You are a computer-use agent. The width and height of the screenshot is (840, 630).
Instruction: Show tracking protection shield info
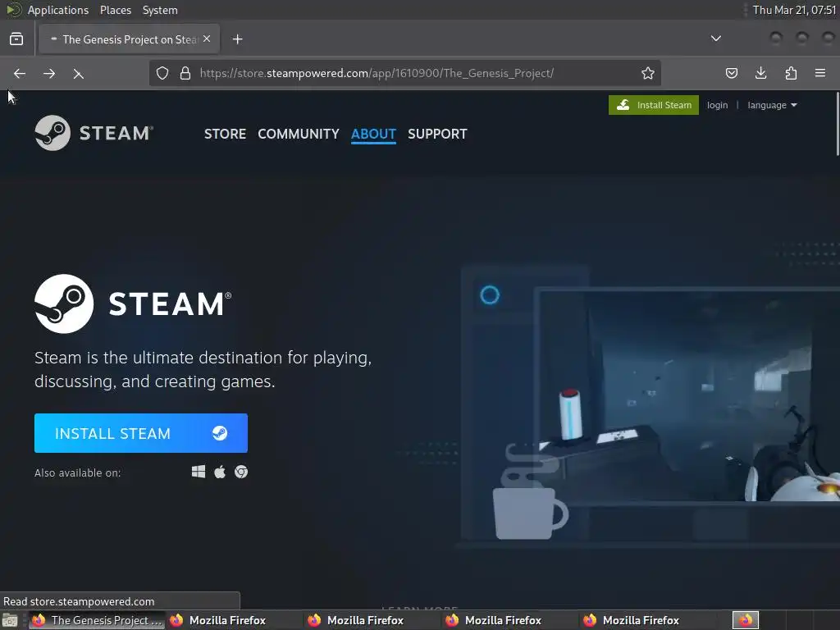click(162, 73)
